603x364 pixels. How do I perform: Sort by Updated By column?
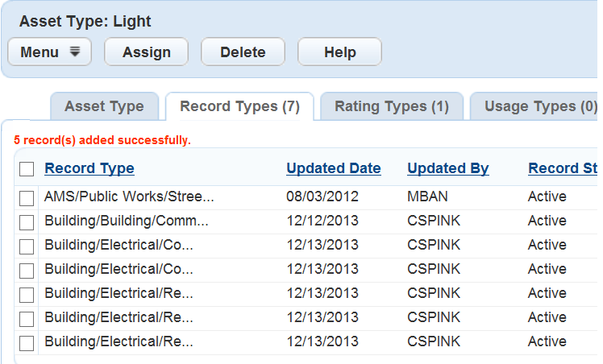[x=448, y=168]
